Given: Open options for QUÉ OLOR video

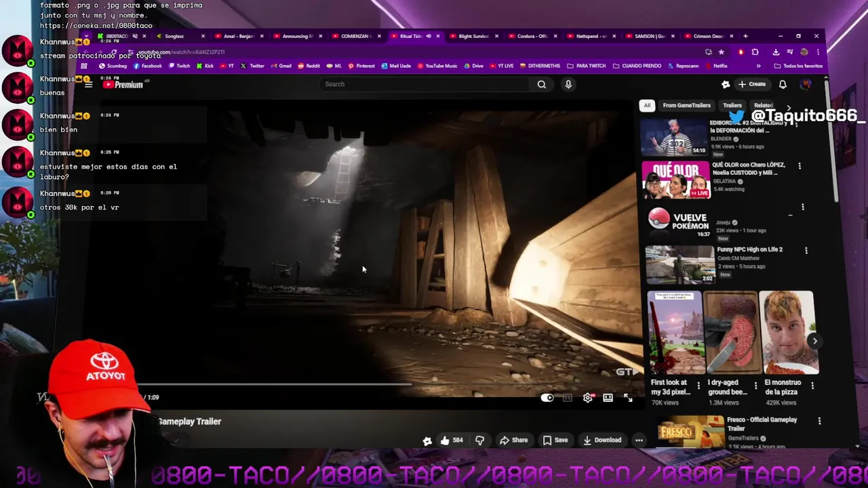Looking at the screenshot, I should point(800,166).
